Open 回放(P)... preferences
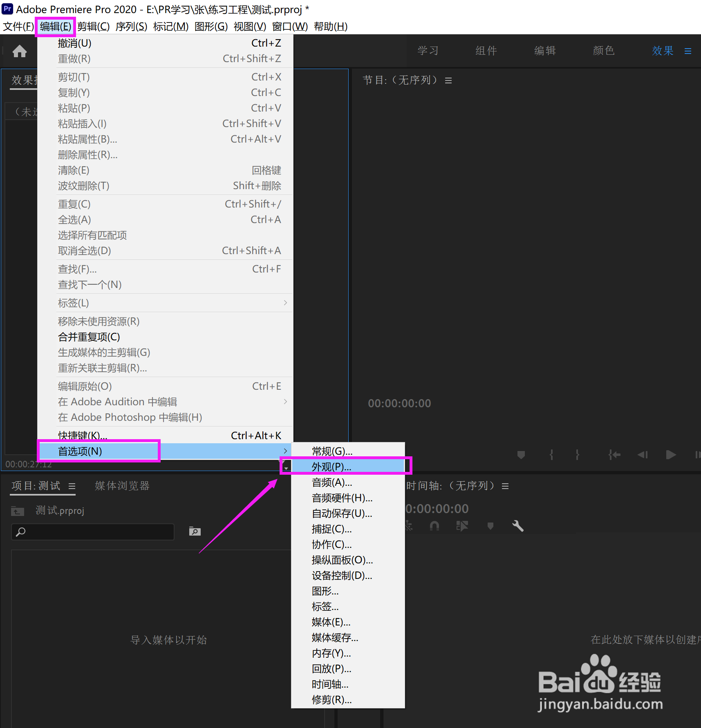This screenshot has width=701, height=728. (x=348, y=669)
